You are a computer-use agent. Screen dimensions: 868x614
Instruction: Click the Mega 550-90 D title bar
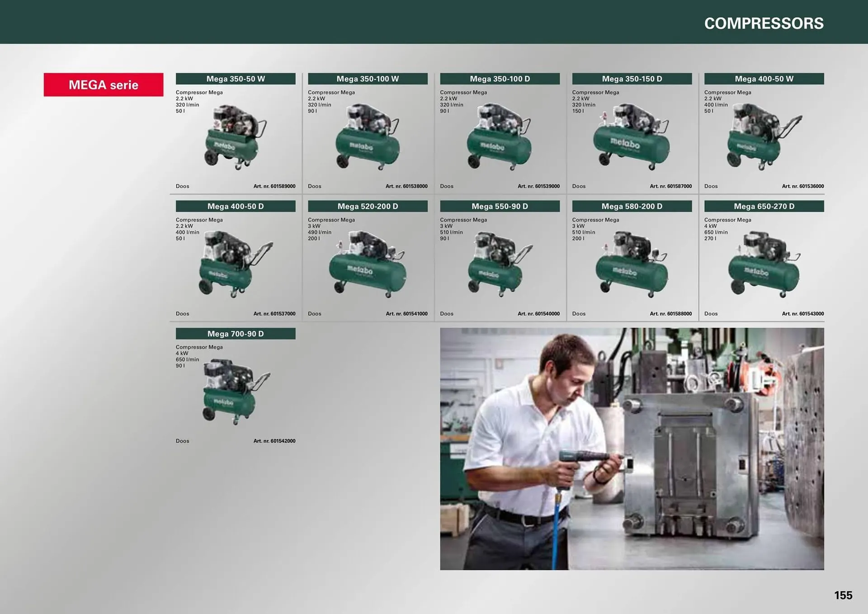click(499, 206)
